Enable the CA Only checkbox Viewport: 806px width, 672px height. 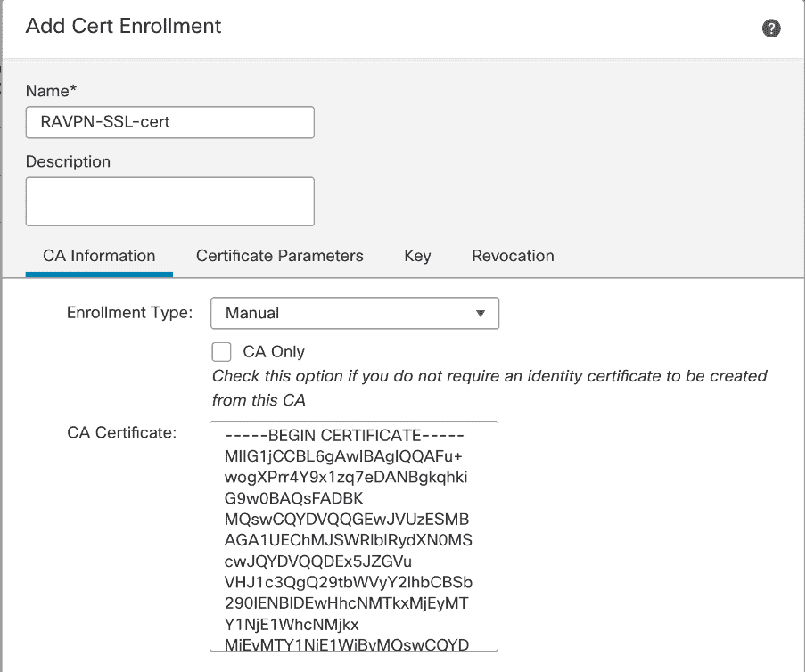(x=221, y=352)
